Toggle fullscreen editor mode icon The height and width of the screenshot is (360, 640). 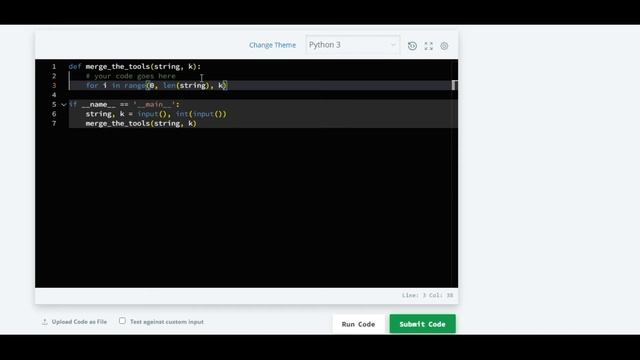click(x=428, y=46)
